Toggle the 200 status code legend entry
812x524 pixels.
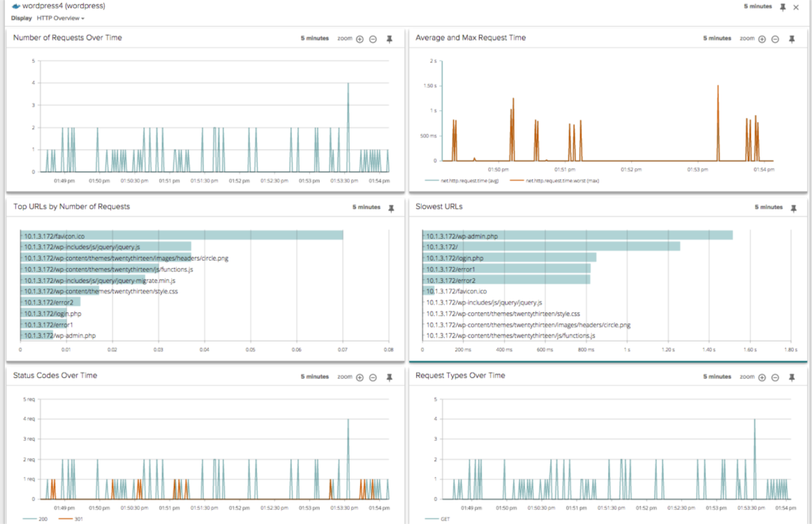click(x=35, y=518)
